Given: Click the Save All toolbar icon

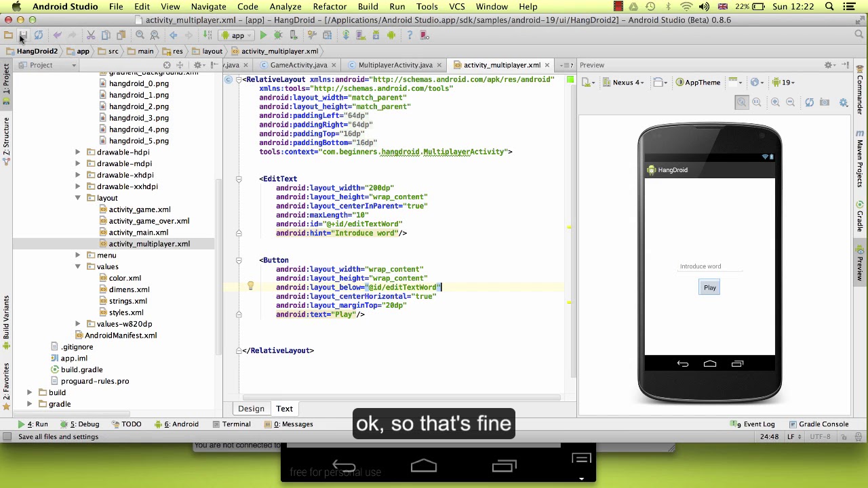Looking at the screenshot, I should pyautogui.click(x=23, y=35).
